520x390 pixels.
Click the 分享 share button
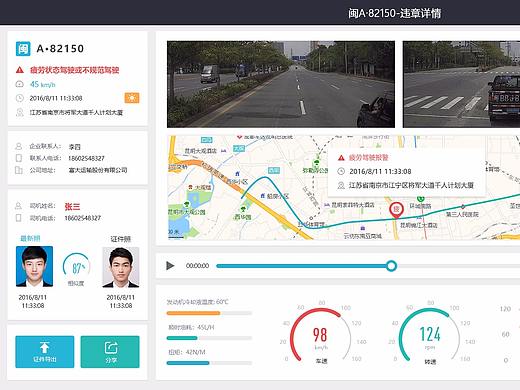pos(110,352)
